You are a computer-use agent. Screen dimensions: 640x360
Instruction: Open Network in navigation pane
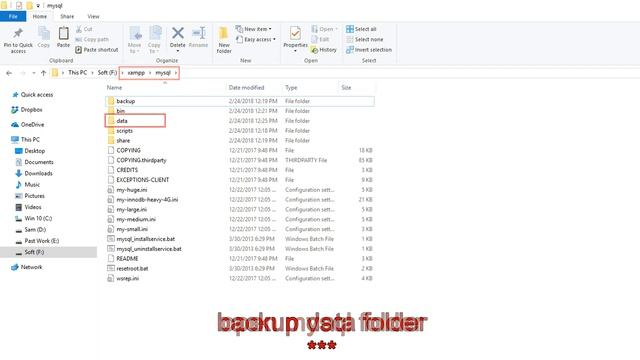click(27, 267)
